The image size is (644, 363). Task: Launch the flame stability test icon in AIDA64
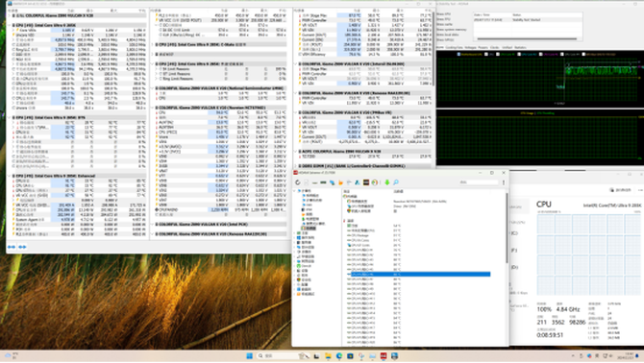point(340,182)
